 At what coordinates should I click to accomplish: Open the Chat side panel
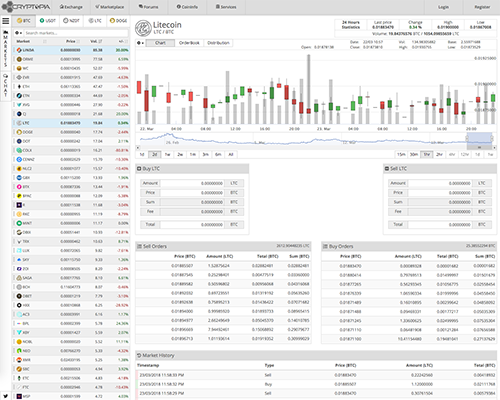[x=5, y=85]
